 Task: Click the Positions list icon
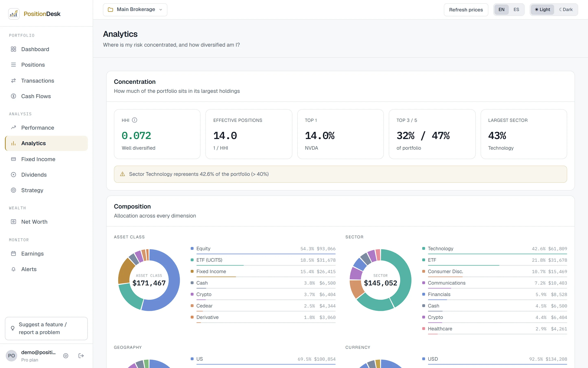(13, 65)
